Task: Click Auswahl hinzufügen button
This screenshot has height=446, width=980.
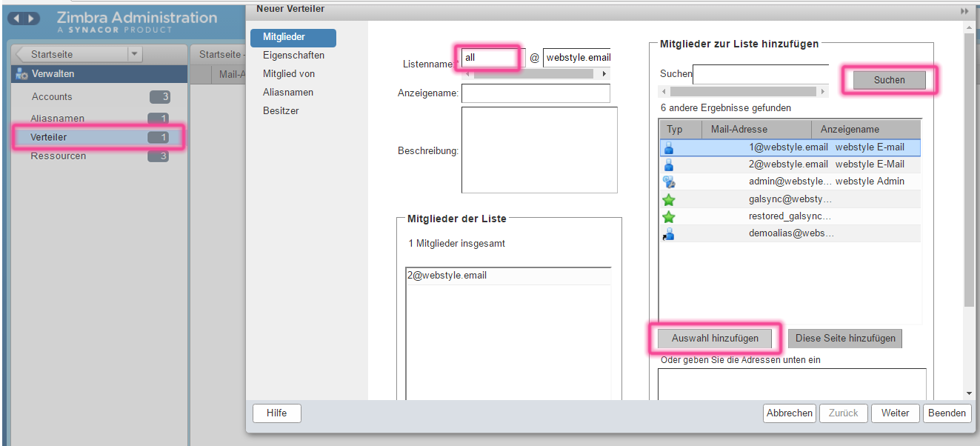Action: [715, 339]
